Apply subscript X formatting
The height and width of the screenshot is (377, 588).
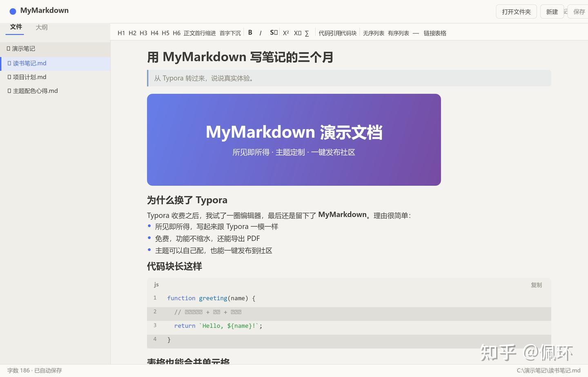tap(298, 33)
